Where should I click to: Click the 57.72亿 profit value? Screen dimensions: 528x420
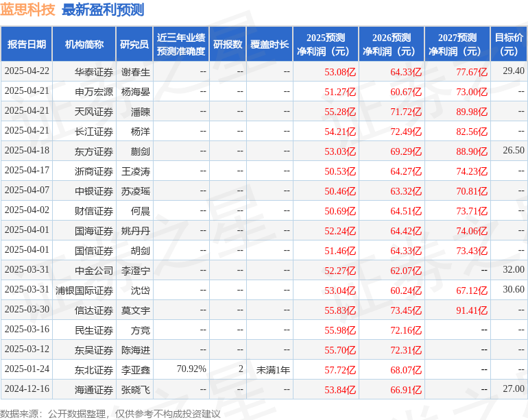pos(340,370)
